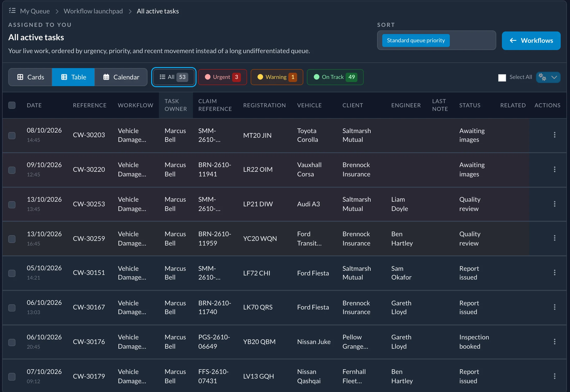The width and height of the screenshot is (570, 392).
Task: Go to My Queue breadcrumb
Action: [x=35, y=11]
